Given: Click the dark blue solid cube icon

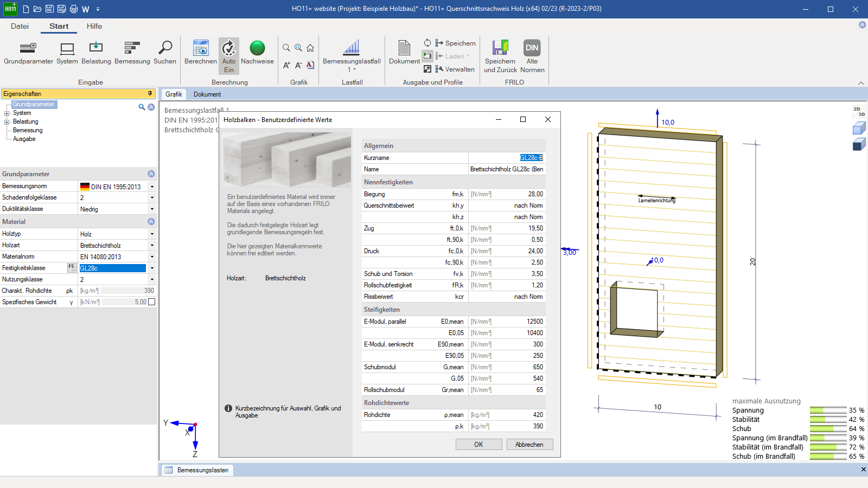Looking at the screenshot, I should coord(859,144).
